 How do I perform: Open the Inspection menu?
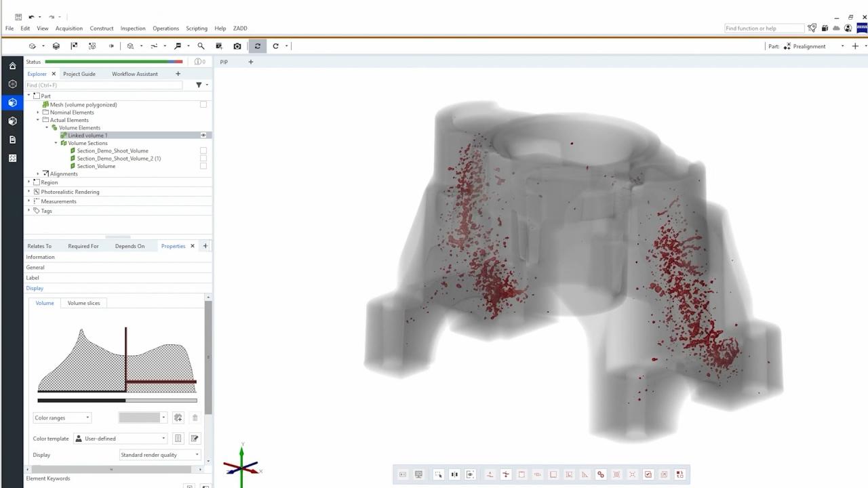pos(133,28)
